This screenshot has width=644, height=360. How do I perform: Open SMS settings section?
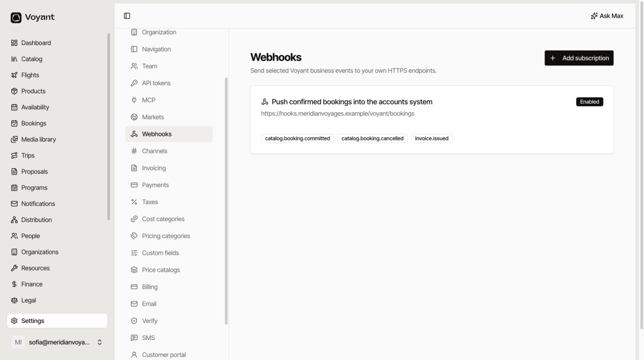pyautogui.click(x=169, y=338)
